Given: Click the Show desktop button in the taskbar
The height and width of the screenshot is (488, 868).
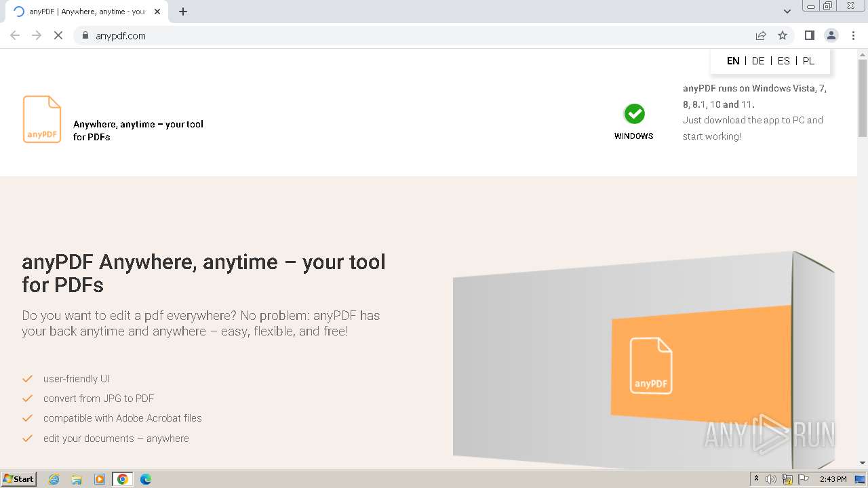Looking at the screenshot, I should (860, 479).
